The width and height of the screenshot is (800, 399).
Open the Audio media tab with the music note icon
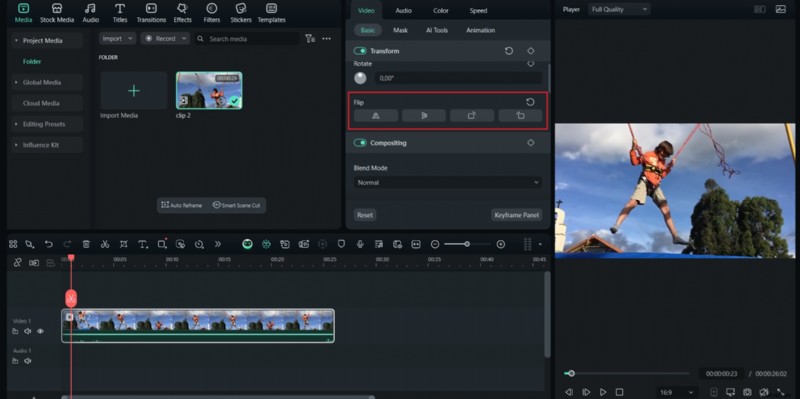point(90,13)
